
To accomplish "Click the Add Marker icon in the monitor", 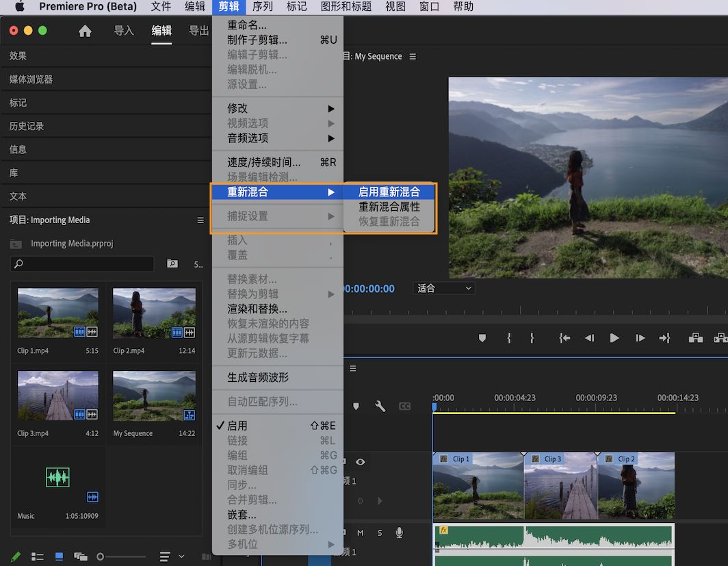I will (x=484, y=338).
